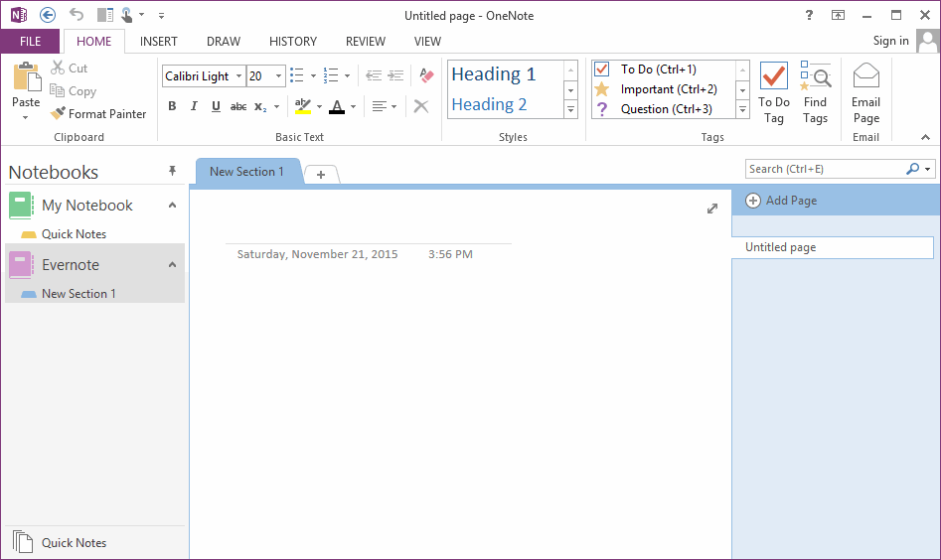941x560 pixels.
Task: Collapse My Notebook in the pane
Action: (x=172, y=206)
